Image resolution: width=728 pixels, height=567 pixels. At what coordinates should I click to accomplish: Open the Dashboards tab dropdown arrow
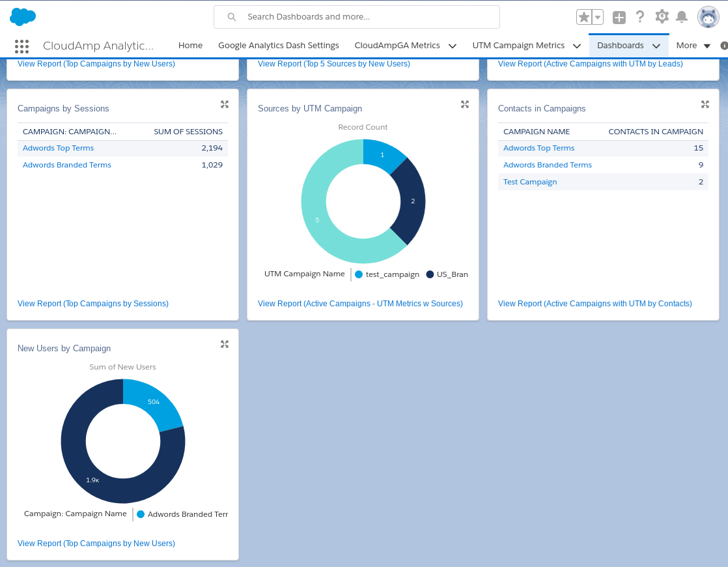[656, 46]
